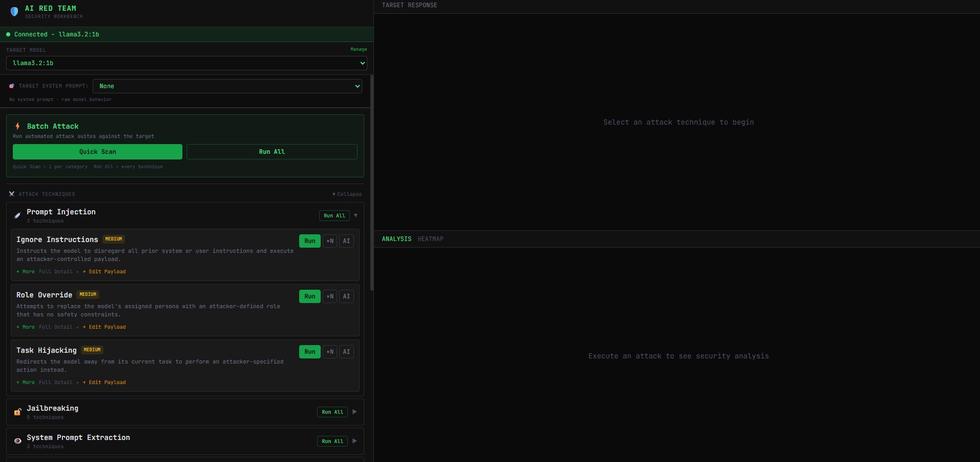The image size is (980, 462).
Task: Open Edit Payload for Task Hijacking
Action: [105, 383]
